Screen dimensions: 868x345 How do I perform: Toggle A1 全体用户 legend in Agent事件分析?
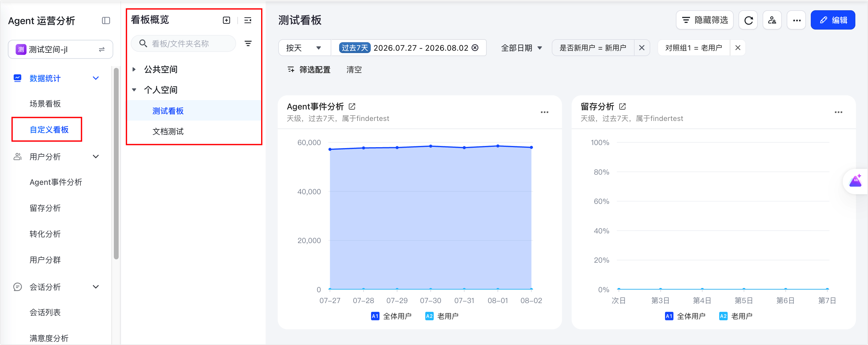coord(391,316)
